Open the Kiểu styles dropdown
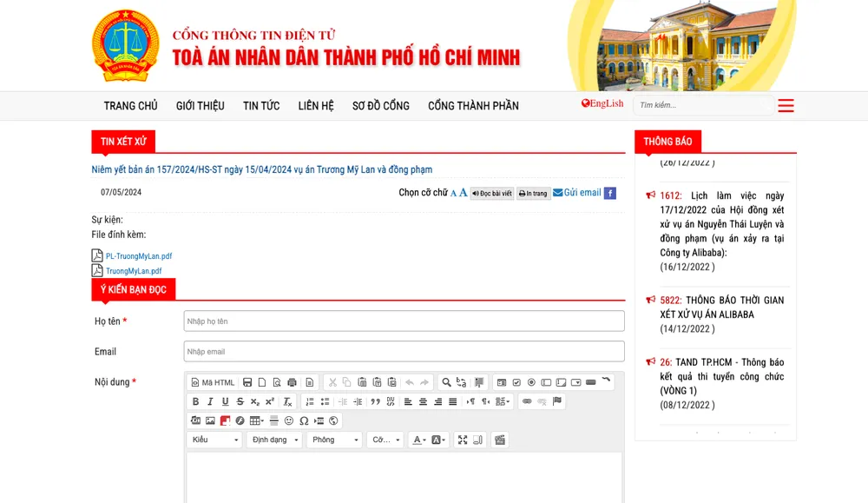Viewport: 868px width, 503px height. point(214,440)
